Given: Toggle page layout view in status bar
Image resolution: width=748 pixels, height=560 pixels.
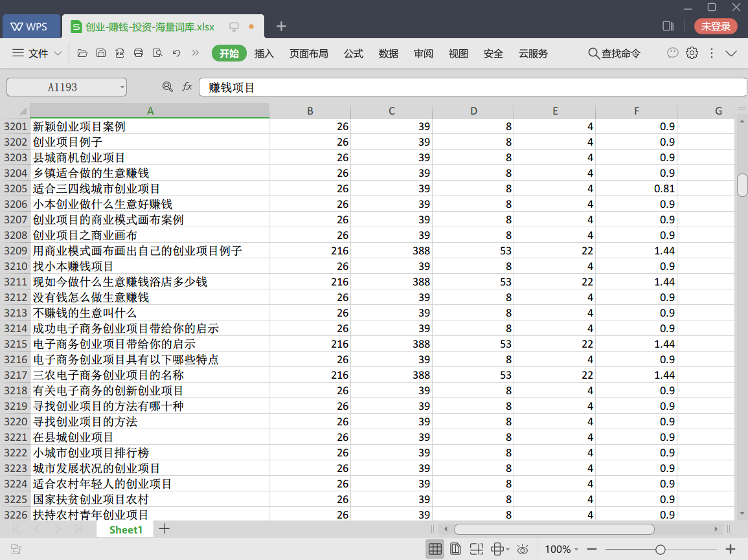Looking at the screenshot, I should pos(455,549).
